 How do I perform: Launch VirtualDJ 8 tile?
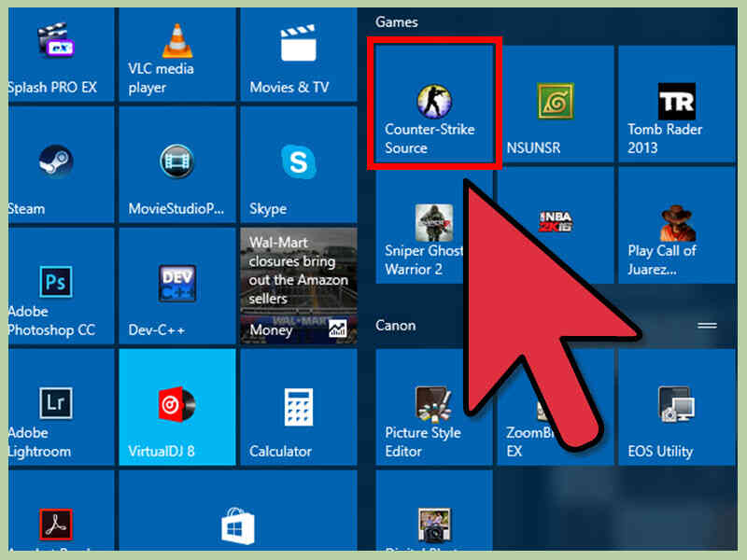point(177,407)
